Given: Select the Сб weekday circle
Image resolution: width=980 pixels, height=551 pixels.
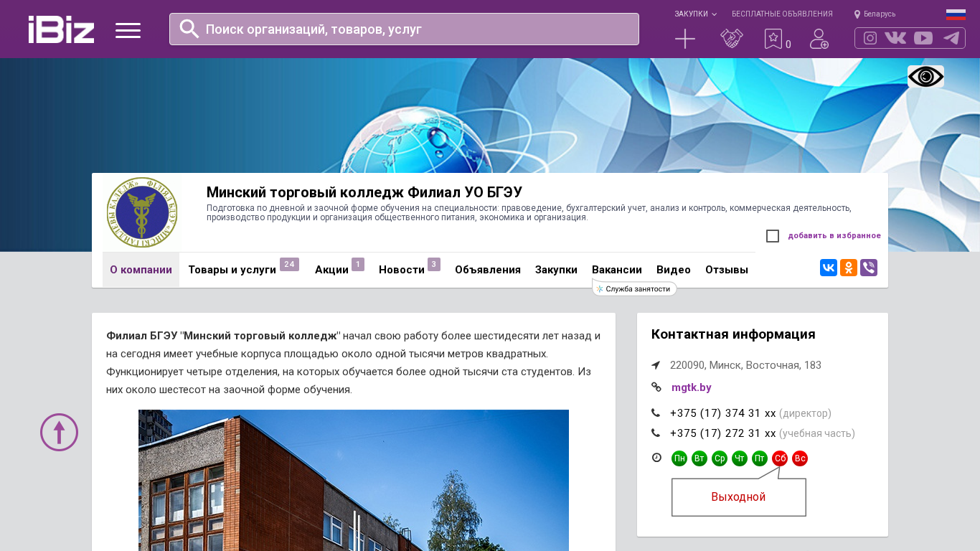Looking at the screenshot, I should 780,458.
